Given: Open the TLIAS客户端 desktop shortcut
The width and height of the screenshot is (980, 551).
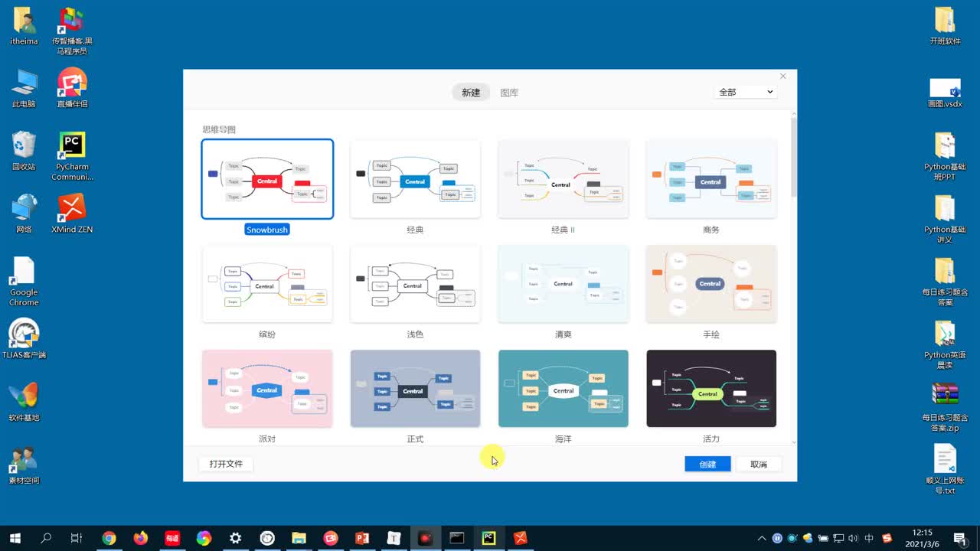Looking at the screenshot, I should tap(24, 339).
